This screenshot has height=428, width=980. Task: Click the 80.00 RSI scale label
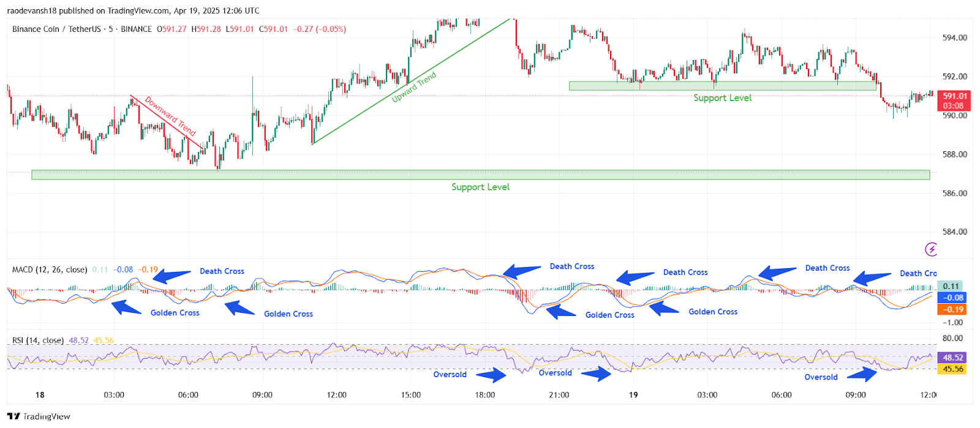953,338
